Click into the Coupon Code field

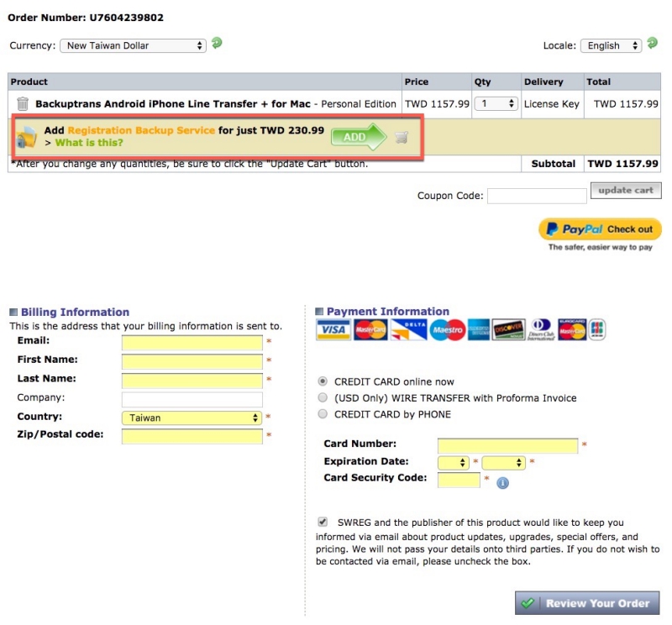[x=536, y=196]
